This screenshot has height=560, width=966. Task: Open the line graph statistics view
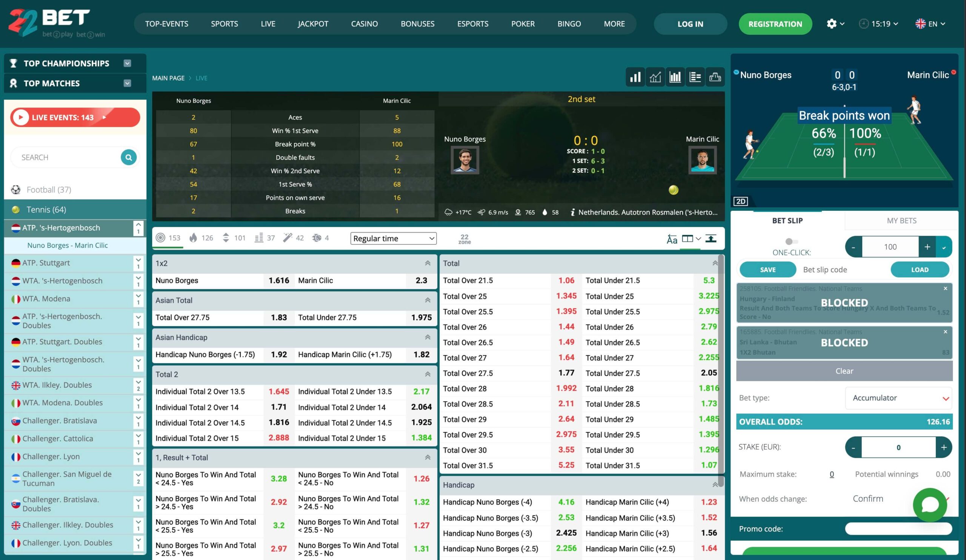(655, 77)
